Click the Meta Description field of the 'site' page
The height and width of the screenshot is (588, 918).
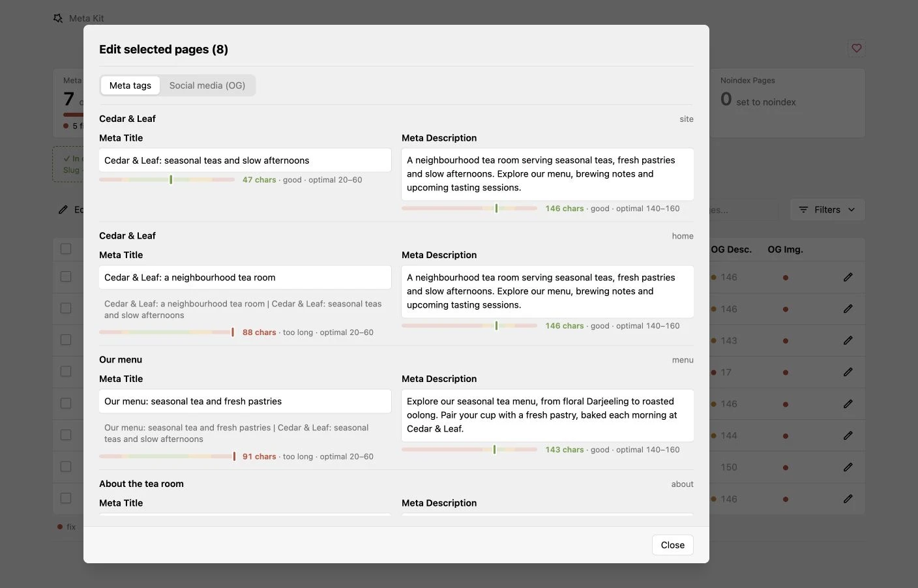coord(548,174)
